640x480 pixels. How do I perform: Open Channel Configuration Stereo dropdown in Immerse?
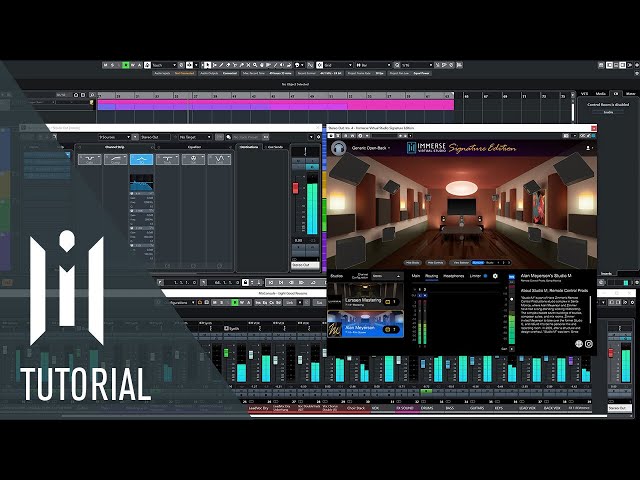[388, 276]
